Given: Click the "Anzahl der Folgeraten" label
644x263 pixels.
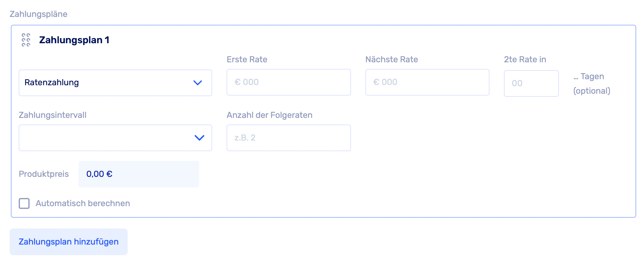Looking at the screenshot, I should point(269,115).
